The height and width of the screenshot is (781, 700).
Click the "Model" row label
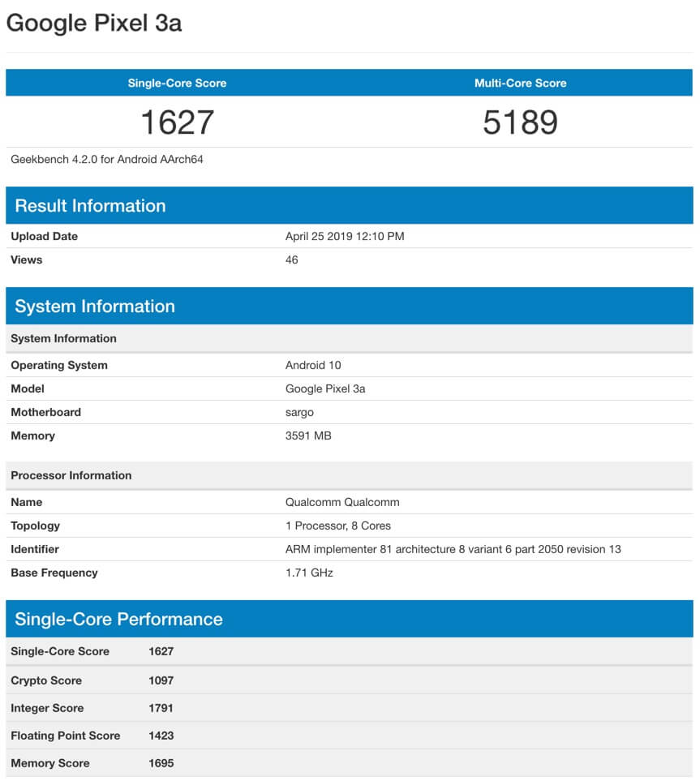coord(28,388)
